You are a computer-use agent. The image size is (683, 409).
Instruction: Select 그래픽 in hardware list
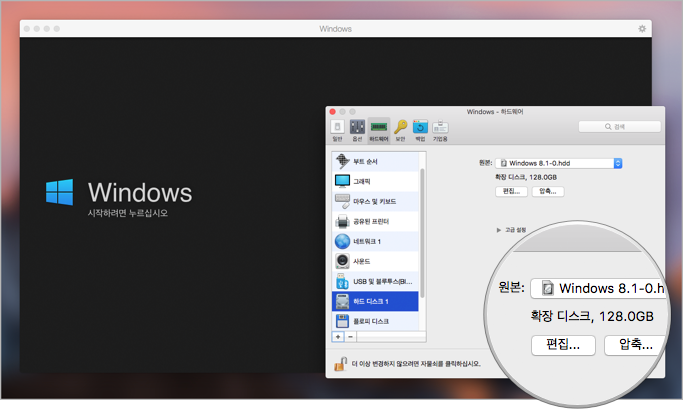pyautogui.click(x=375, y=181)
